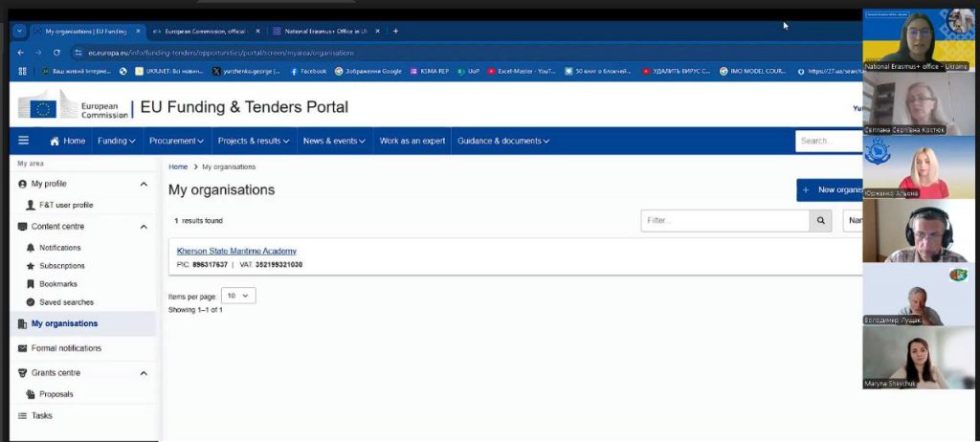Reload the page with browser refresh icon

point(56,53)
